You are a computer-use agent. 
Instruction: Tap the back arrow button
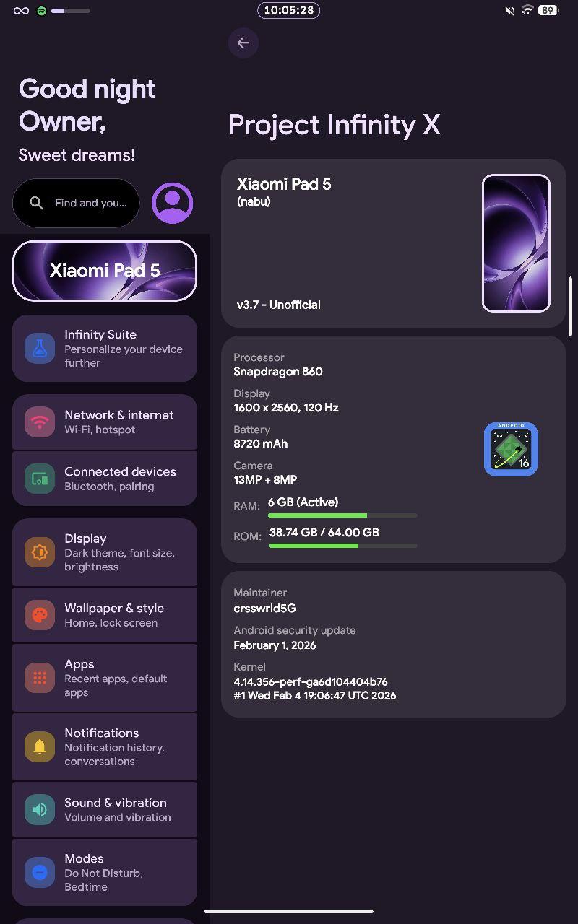pos(243,43)
